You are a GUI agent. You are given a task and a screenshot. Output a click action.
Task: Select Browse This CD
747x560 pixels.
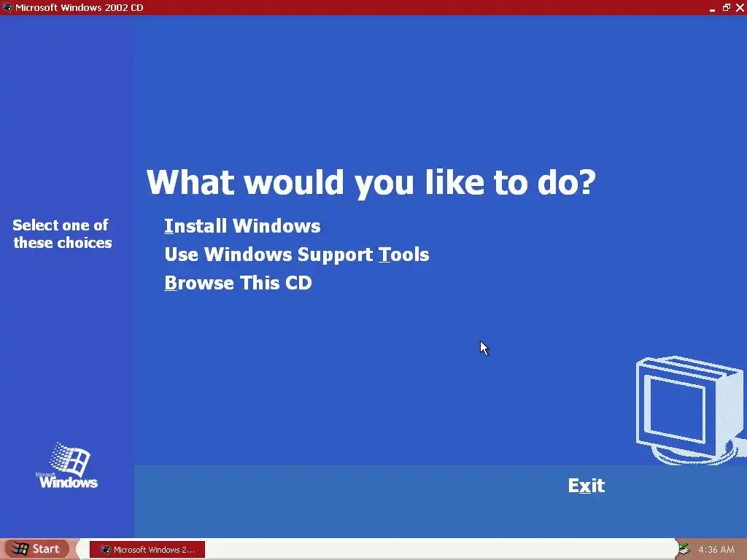[x=238, y=283]
